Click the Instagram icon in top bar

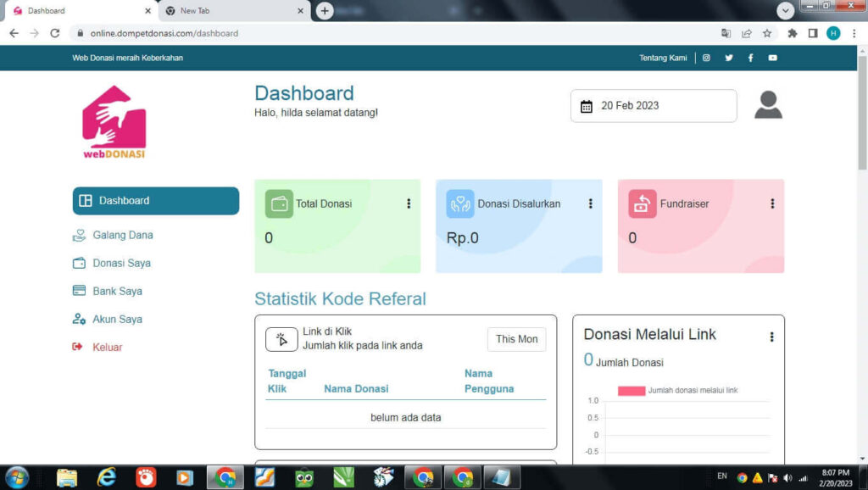coord(706,58)
